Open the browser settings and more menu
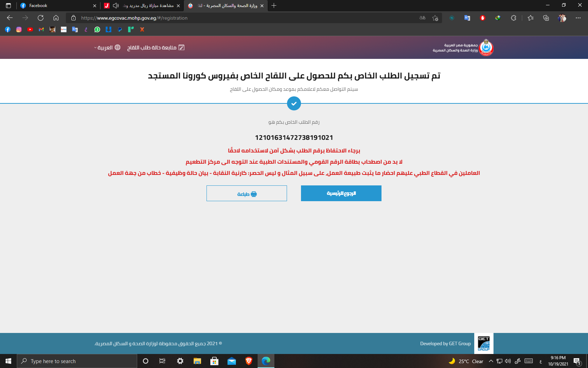Image resolution: width=588 pixels, height=368 pixels. [x=578, y=18]
